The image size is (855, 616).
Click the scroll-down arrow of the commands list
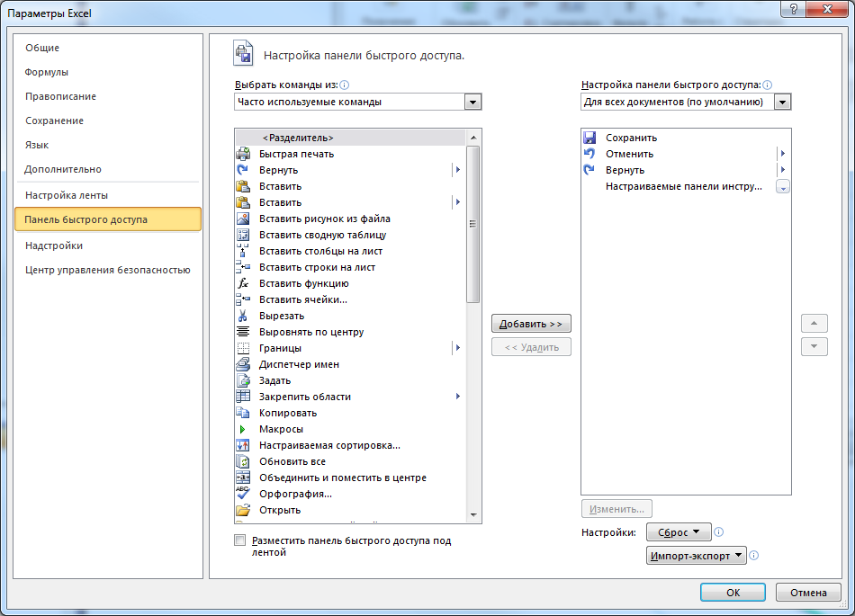coord(472,515)
